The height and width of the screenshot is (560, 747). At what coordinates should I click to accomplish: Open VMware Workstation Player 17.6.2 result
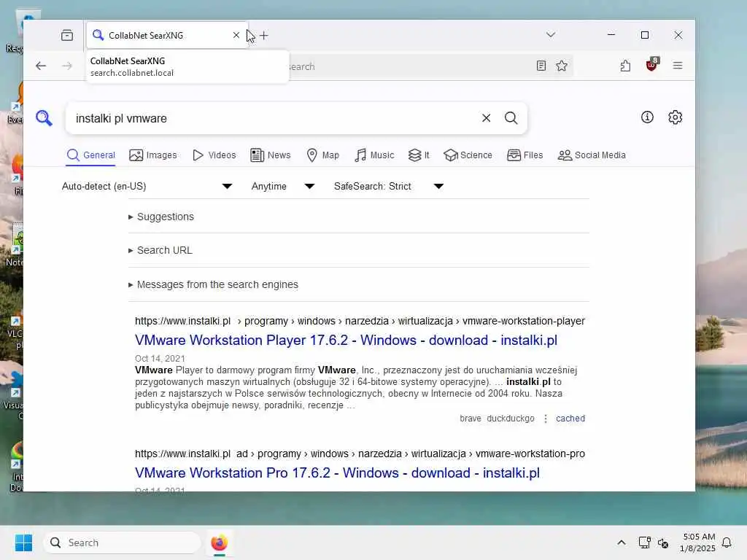[346, 340]
